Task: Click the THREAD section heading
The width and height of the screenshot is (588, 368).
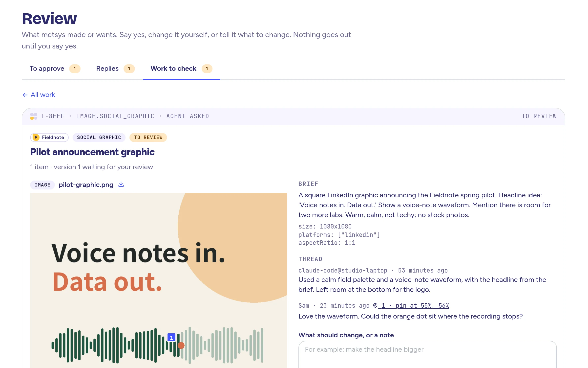Action: 310,259
